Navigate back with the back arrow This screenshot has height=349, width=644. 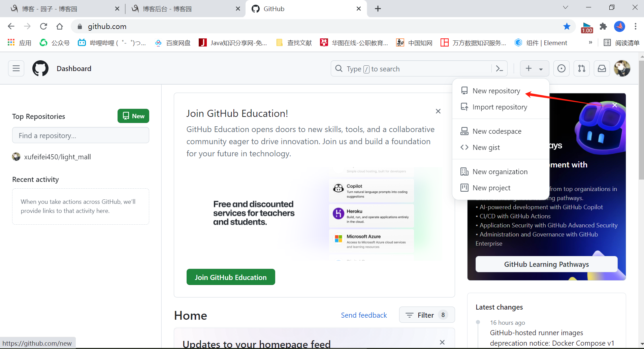[11, 26]
